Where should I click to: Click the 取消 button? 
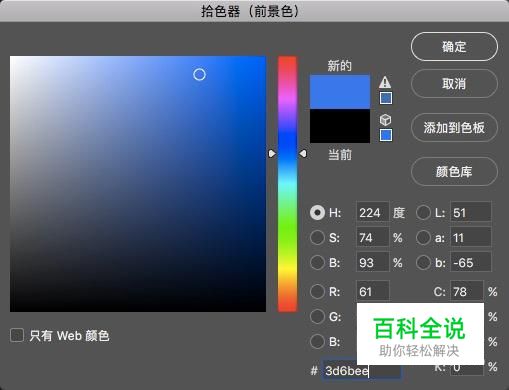[x=454, y=84]
